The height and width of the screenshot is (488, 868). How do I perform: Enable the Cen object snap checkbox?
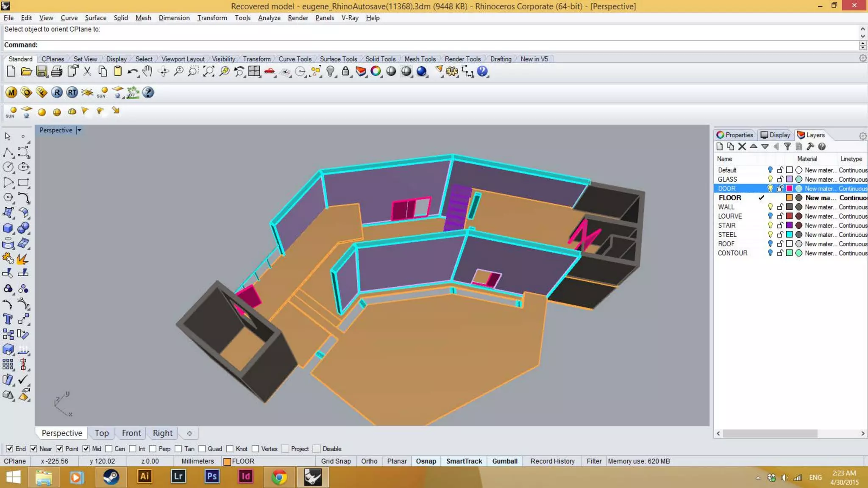pyautogui.click(x=109, y=449)
